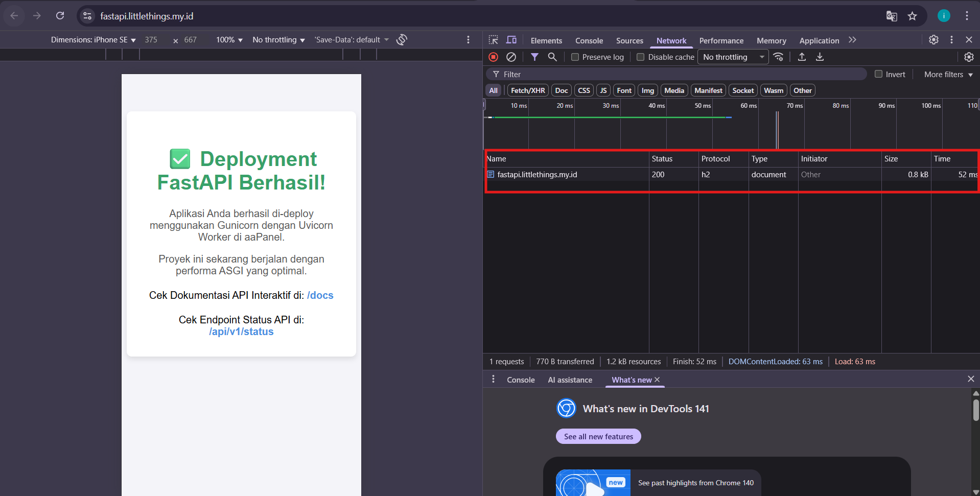Open Console tab in bottom drawer

[521, 380]
